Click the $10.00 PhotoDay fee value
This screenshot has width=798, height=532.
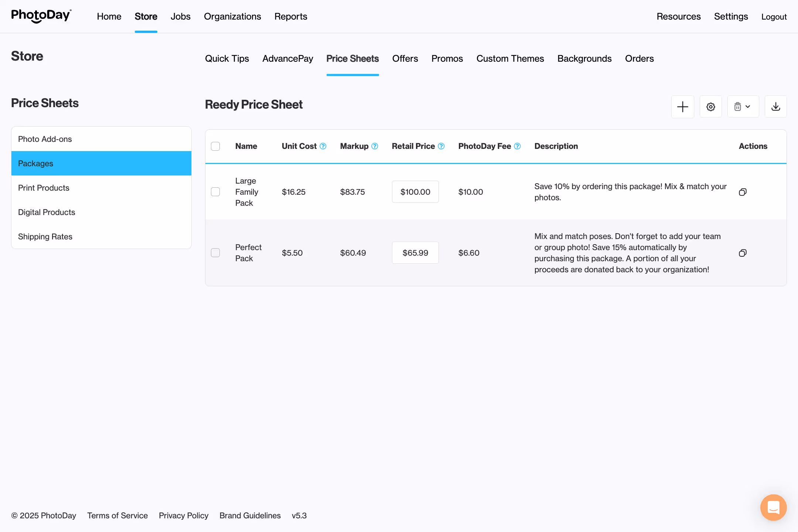coord(471,192)
